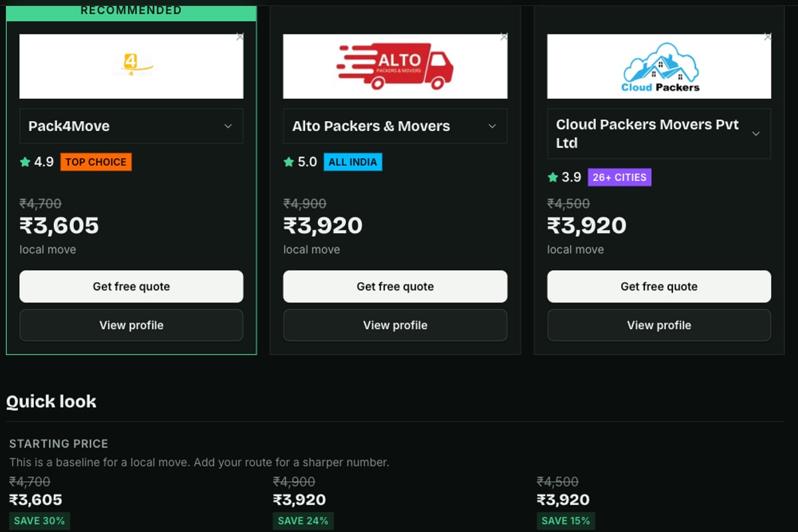Open the Pack4Move company dropdown

[131, 126]
